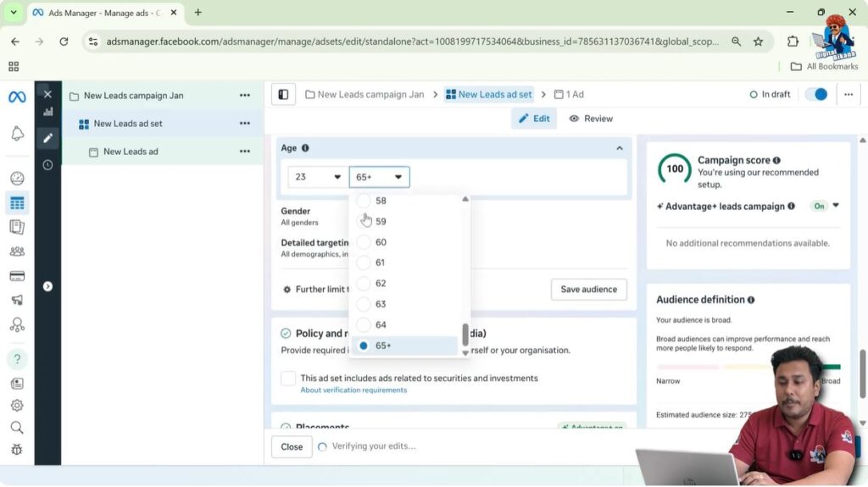Click the browser address bar

tap(413, 42)
